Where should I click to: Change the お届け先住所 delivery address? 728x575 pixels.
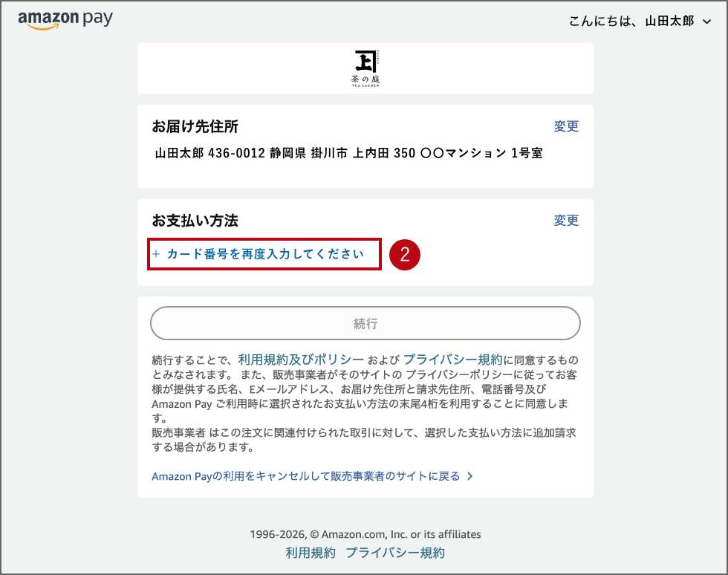pos(566,126)
